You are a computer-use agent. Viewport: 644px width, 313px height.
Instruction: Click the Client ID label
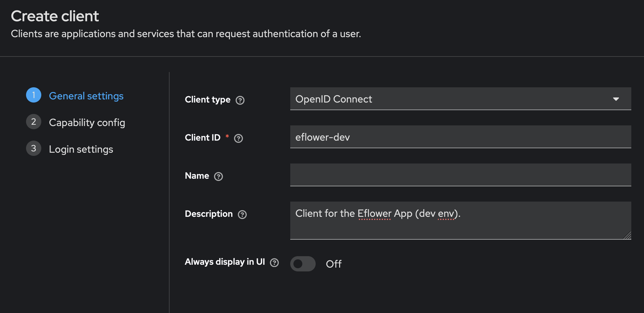(x=203, y=137)
